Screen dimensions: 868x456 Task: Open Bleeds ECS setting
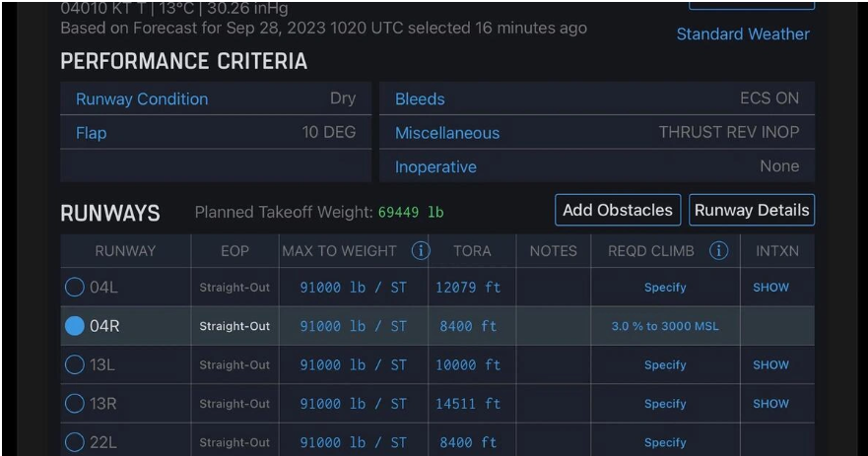click(x=596, y=98)
